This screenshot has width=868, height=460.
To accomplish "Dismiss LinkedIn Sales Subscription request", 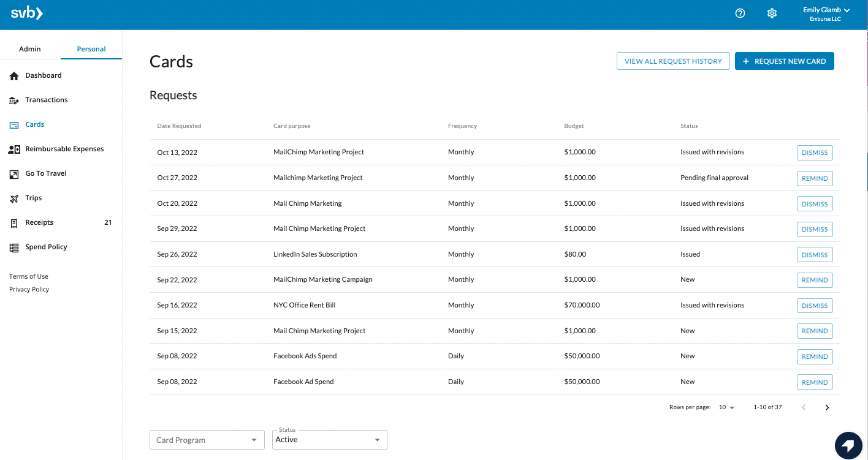I will point(815,255).
